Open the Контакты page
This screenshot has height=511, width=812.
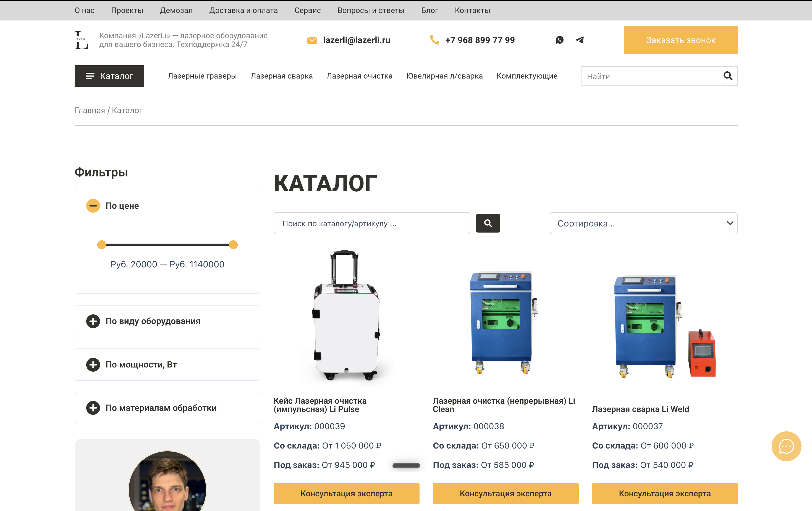[x=472, y=11]
